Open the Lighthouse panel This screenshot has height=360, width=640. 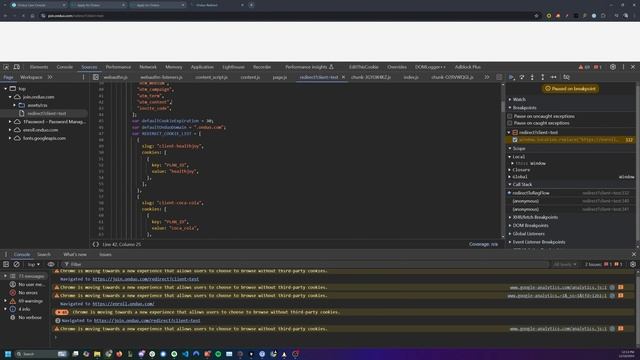tap(233, 67)
